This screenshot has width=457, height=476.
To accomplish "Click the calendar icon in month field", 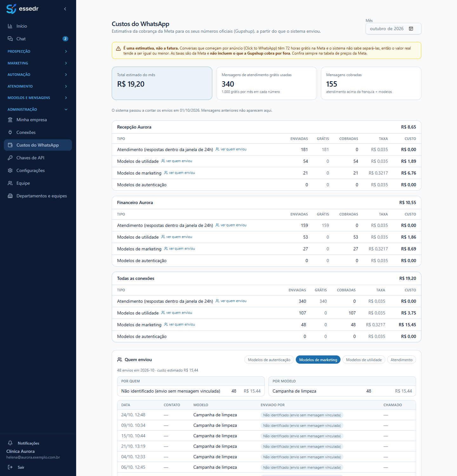I will pyautogui.click(x=411, y=29).
